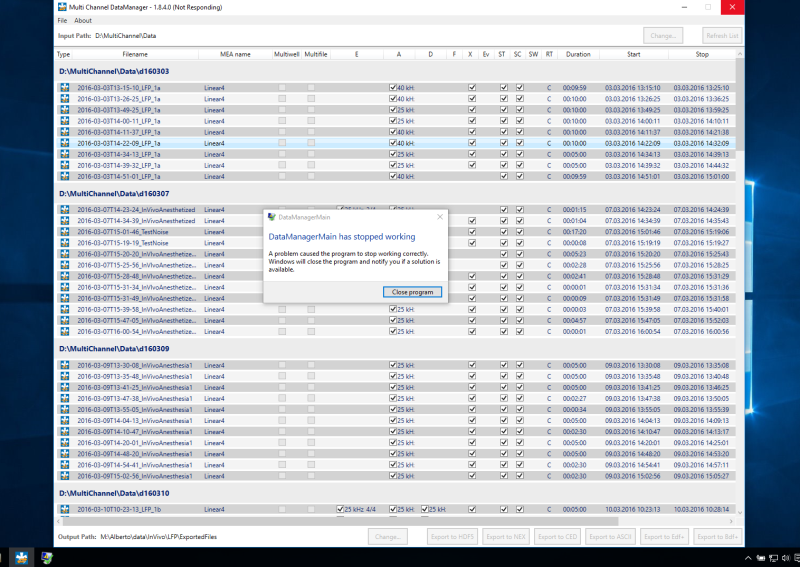Toggle 40 kHz A checkbox for 2016-03-03T13-15-10_LFP_1a
Image resolution: width=800 pixels, height=567 pixels.
click(x=393, y=87)
